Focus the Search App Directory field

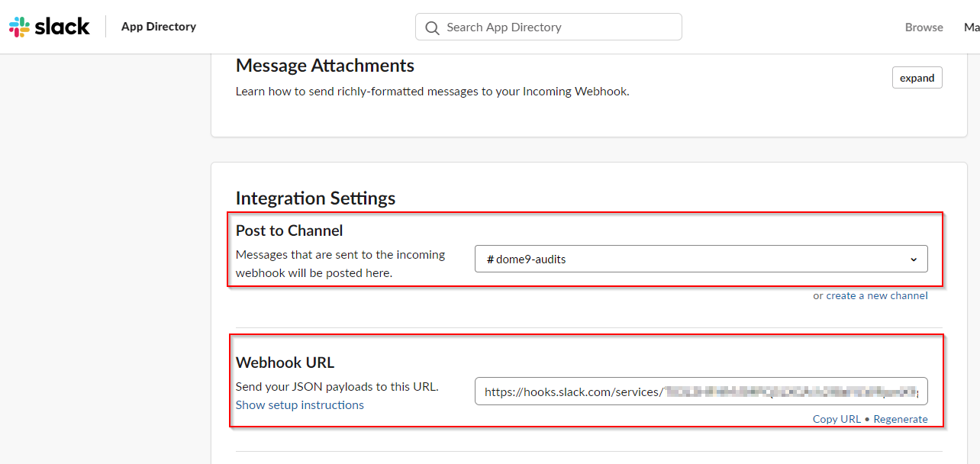point(548,27)
